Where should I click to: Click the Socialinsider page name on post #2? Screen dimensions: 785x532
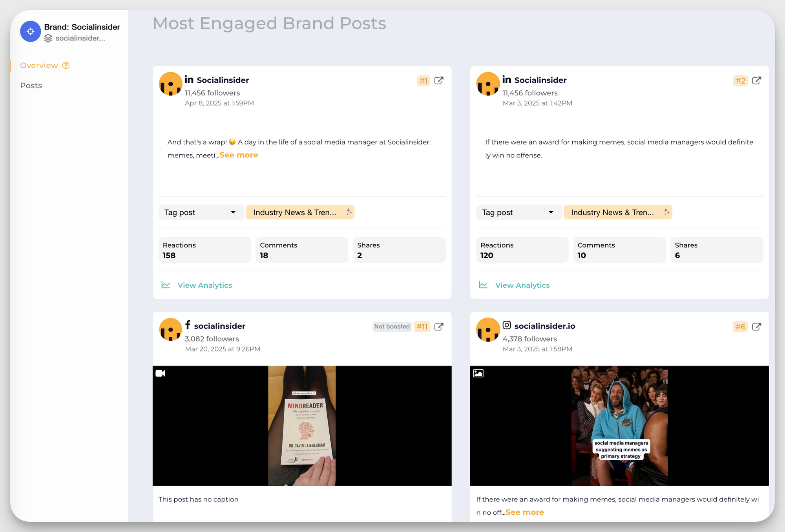[540, 80]
